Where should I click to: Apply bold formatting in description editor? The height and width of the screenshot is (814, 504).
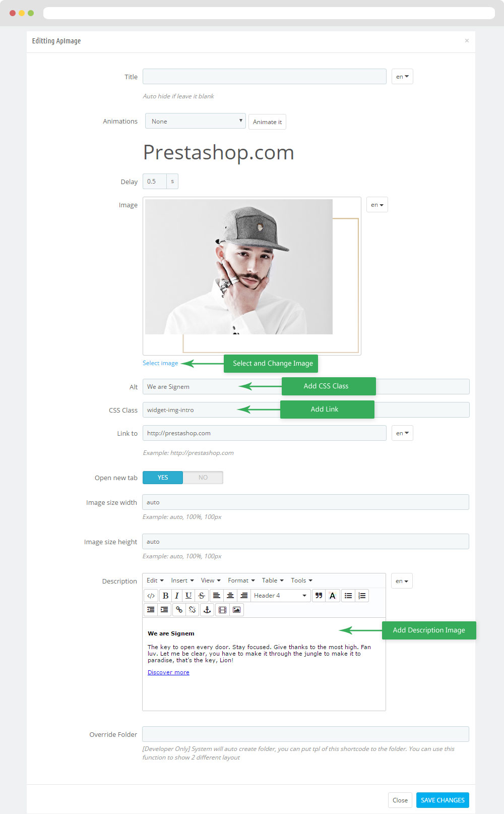coord(165,596)
